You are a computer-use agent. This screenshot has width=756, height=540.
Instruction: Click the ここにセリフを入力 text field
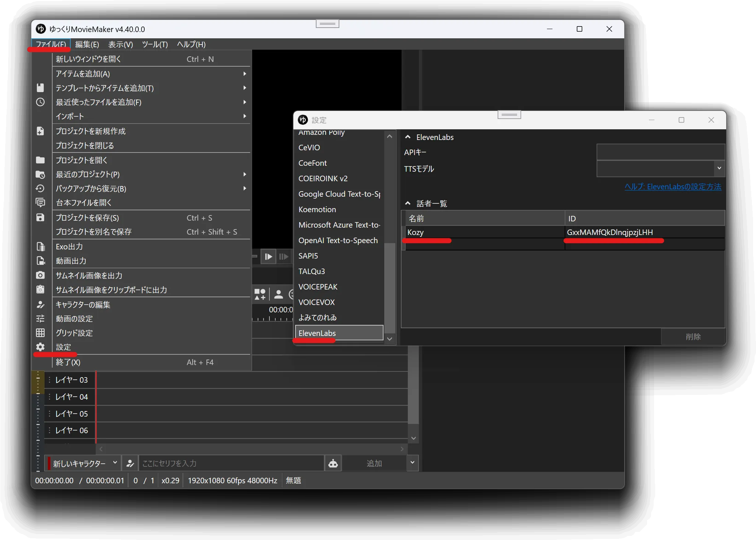point(231,463)
